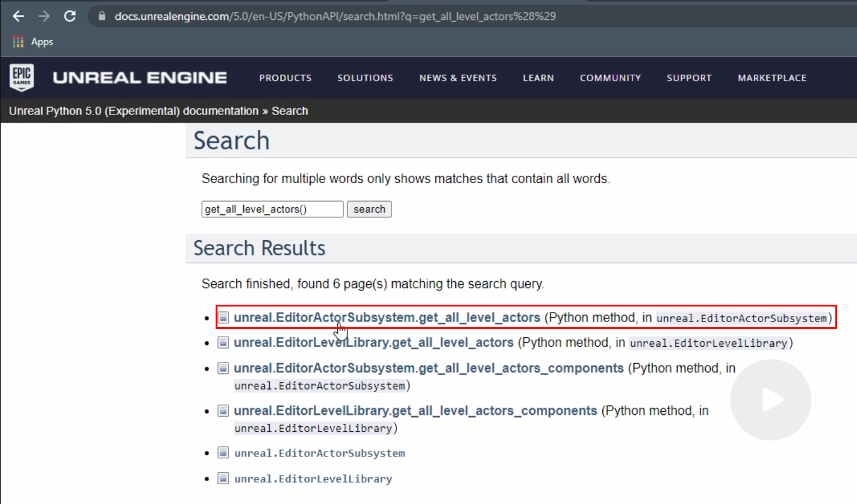Open the SOLUTIONS menu

(x=365, y=78)
